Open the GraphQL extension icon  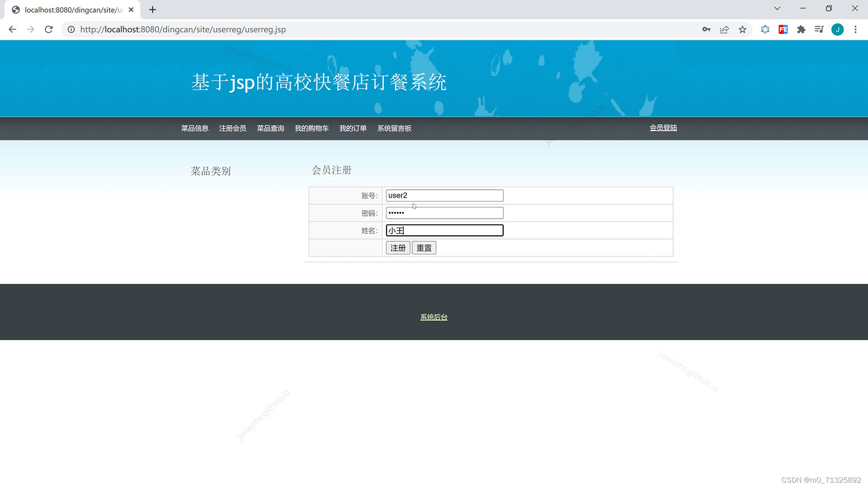[x=765, y=29]
